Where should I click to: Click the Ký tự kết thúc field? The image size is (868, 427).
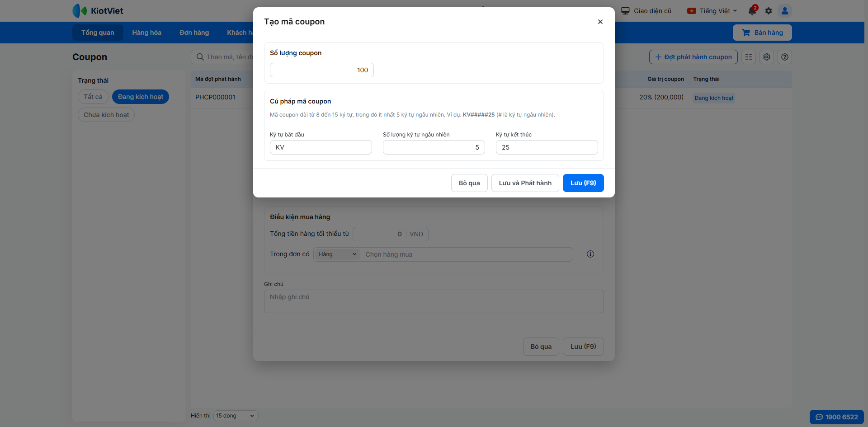coord(547,147)
